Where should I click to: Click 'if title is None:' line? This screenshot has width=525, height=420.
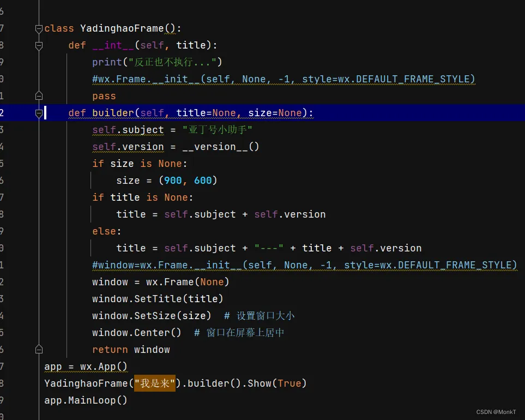pos(143,197)
